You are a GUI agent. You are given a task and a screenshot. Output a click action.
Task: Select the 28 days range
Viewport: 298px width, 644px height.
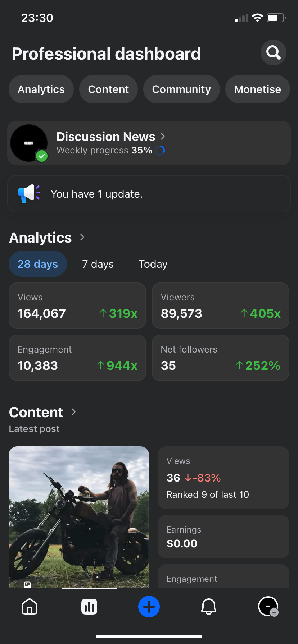point(38,264)
